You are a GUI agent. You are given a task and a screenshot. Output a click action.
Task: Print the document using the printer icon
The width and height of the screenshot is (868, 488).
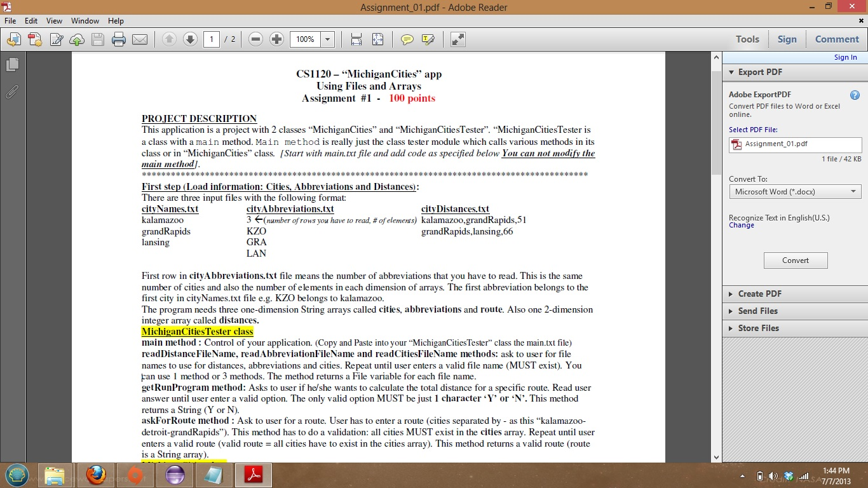[118, 39]
